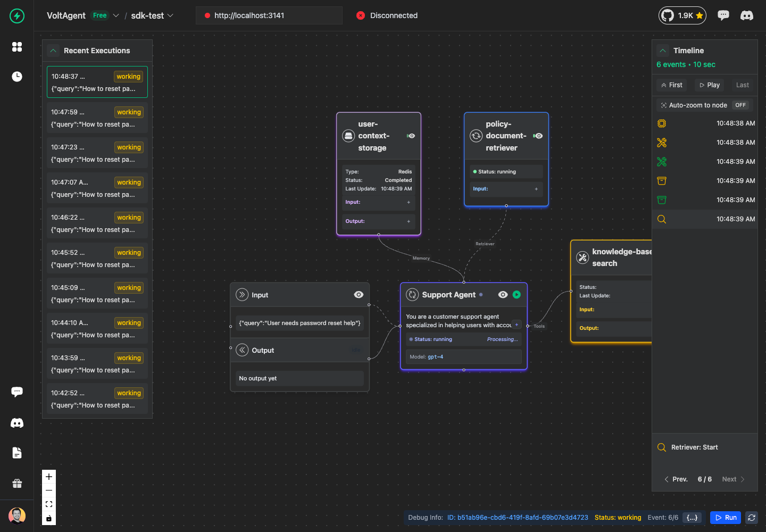Toggle canvas lock interactivity icon
Screen dimensions: 766x532
pyautogui.click(x=49, y=518)
